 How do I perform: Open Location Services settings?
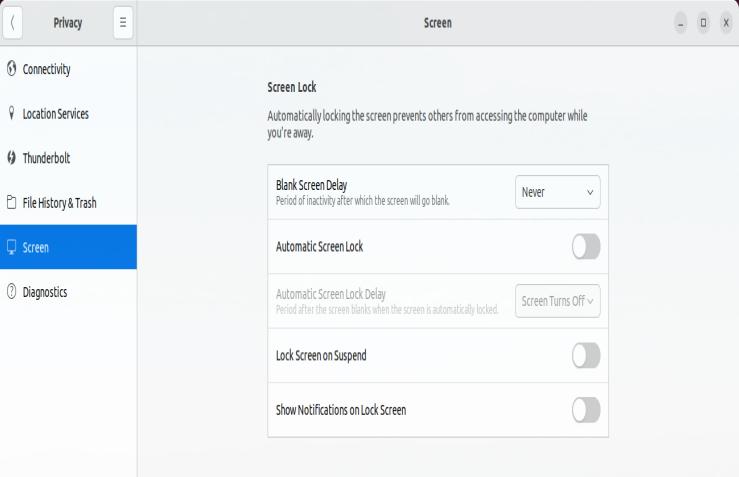tap(56, 114)
